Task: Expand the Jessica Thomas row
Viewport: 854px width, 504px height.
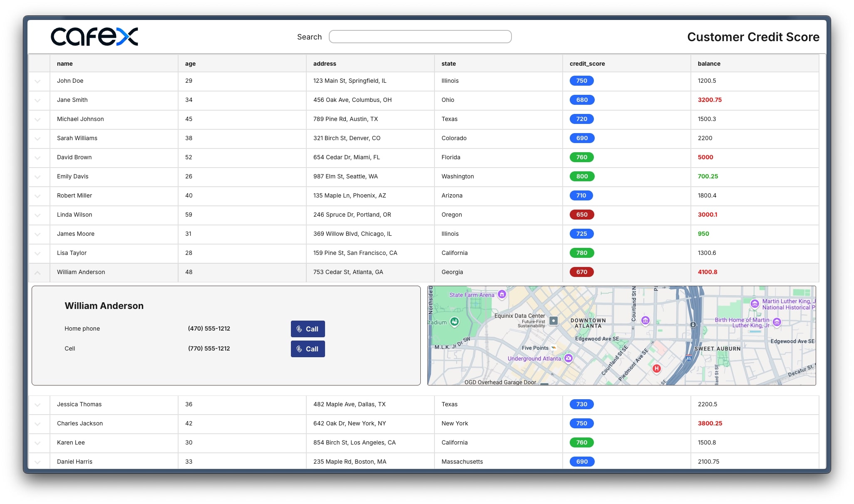Action: tap(37, 405)
